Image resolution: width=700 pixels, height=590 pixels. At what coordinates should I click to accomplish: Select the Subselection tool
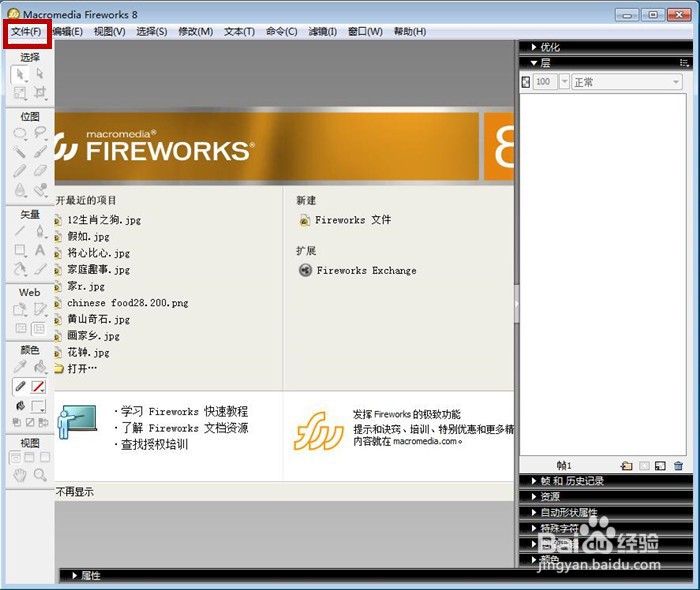(x=40, y=74)
